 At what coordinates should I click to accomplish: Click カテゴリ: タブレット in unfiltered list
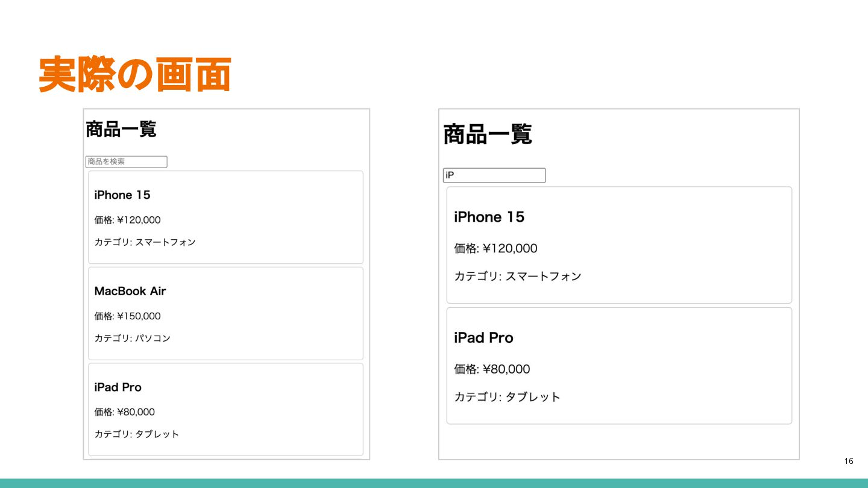point(137,434)
